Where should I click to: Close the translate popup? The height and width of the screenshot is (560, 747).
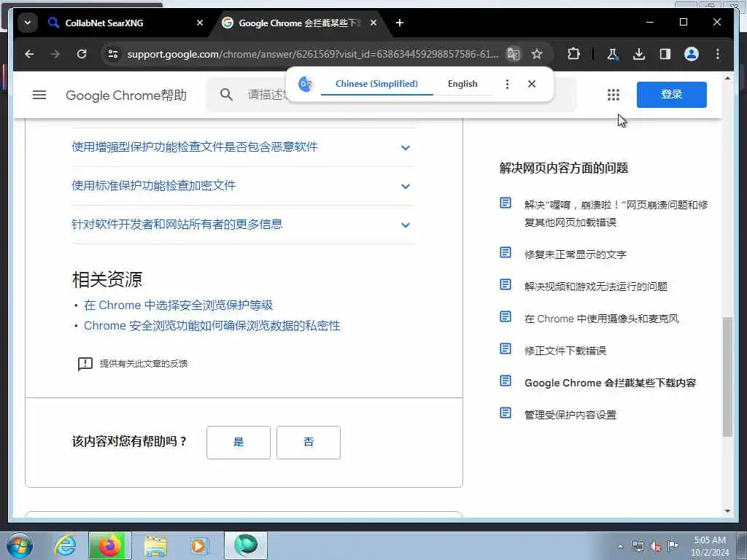click(532, 85)
